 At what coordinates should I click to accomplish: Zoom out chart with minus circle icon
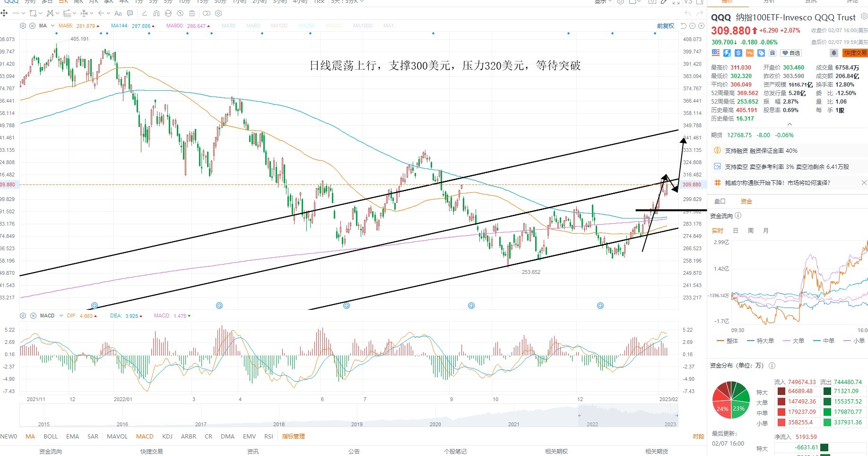coord(693,26)
